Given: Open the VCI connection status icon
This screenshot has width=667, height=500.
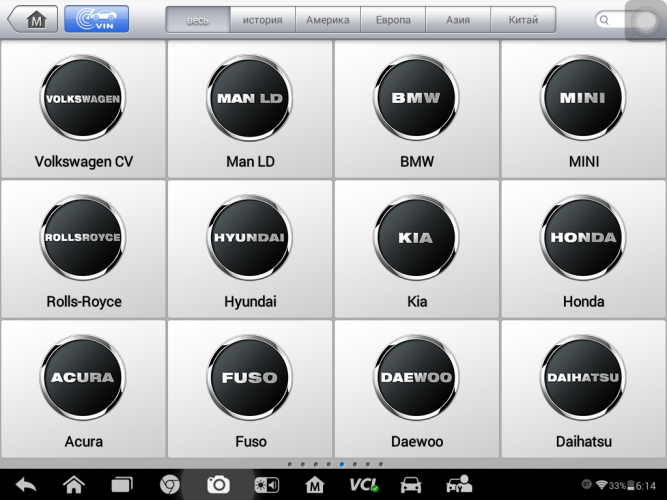Looking at the screenshot, I should [364, 485].
